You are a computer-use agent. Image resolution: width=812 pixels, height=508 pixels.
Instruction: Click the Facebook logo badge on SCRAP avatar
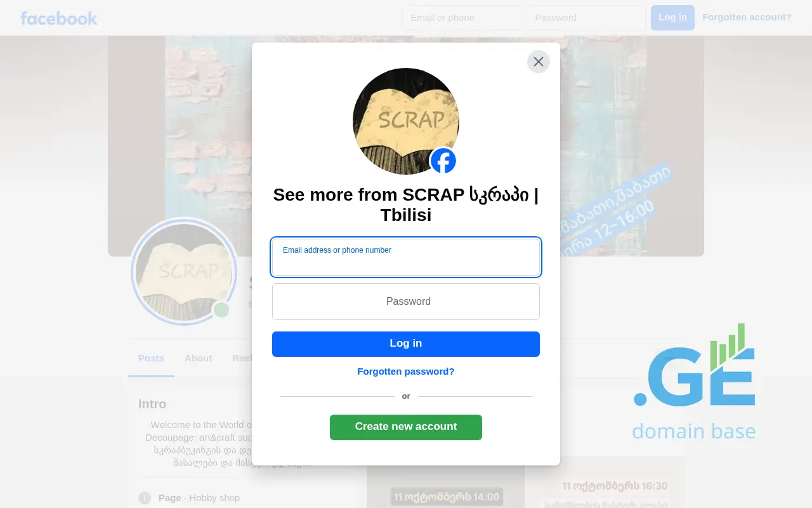point(443,161)
